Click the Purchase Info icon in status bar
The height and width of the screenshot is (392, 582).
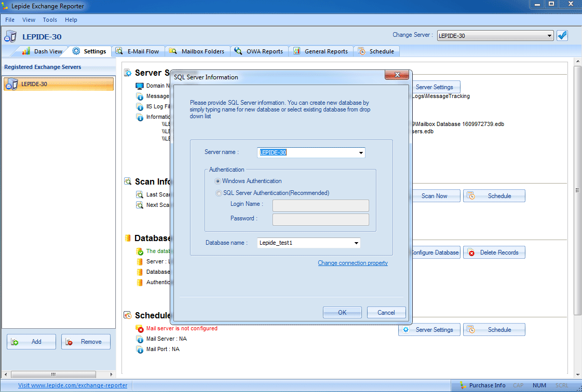[463, 385]
